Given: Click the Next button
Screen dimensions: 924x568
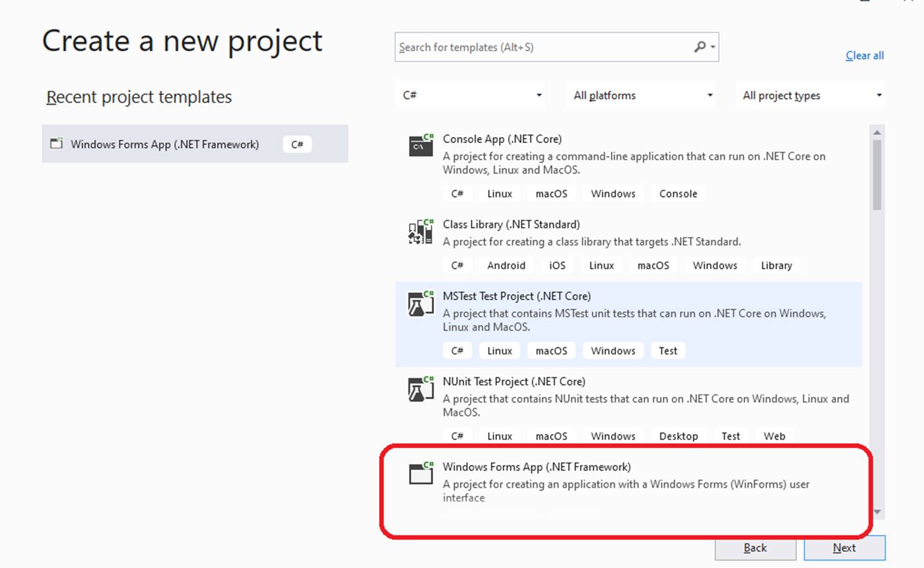Looking at the screenshot, I should click(844, 548).
